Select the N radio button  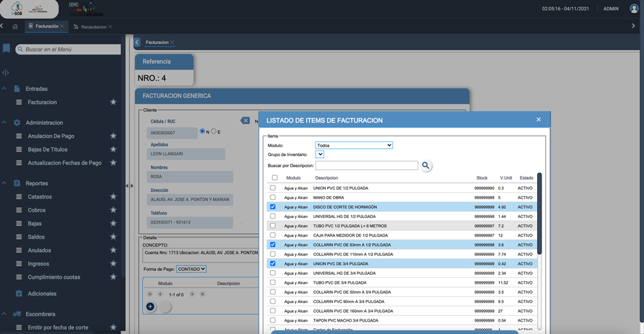point(202,132)
